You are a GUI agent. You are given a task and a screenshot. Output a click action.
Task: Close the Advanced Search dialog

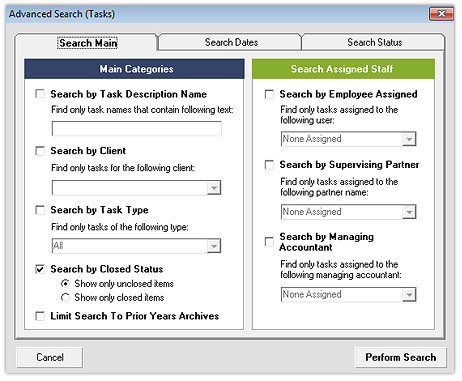tap(441, 14)
